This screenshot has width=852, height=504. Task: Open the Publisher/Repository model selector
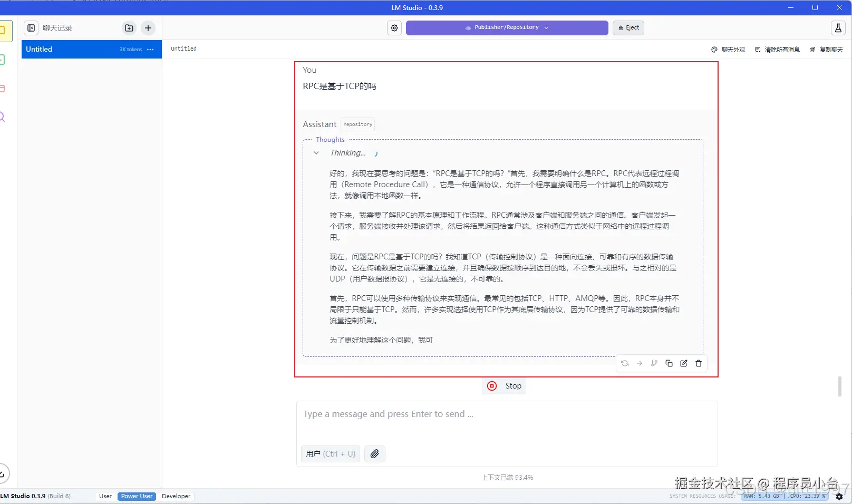pyautogui.click(x=506, y=27)
